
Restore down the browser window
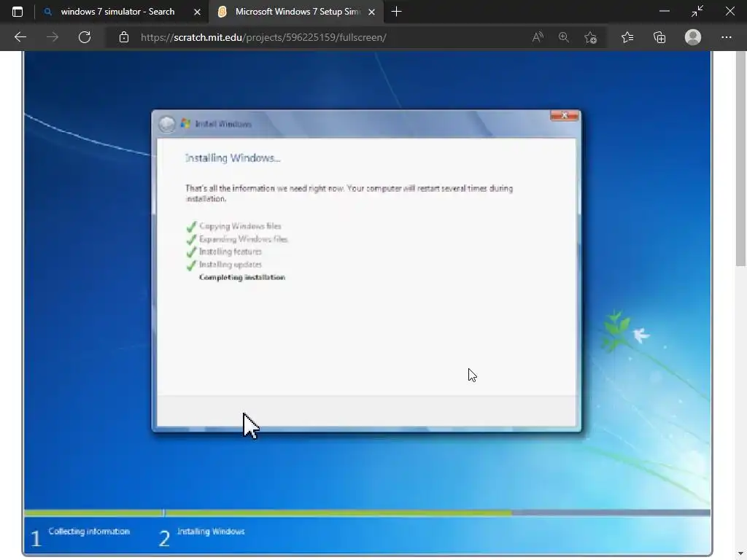697,12
